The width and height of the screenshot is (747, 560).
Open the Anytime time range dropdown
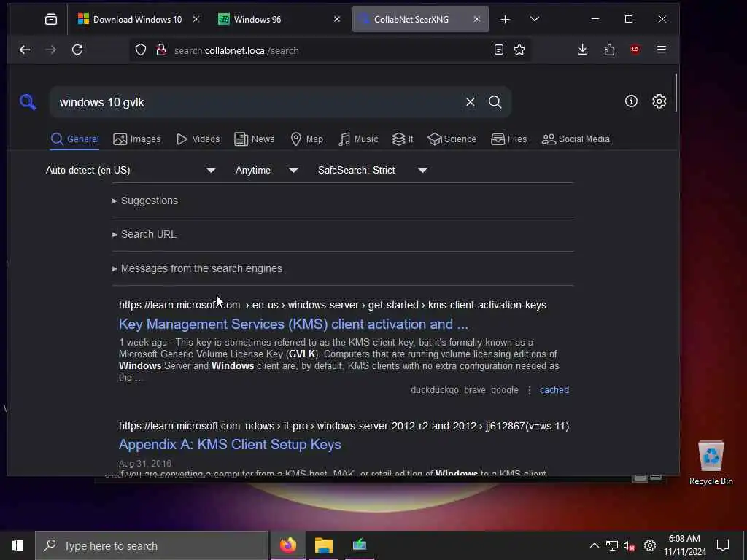coord(267,170)
